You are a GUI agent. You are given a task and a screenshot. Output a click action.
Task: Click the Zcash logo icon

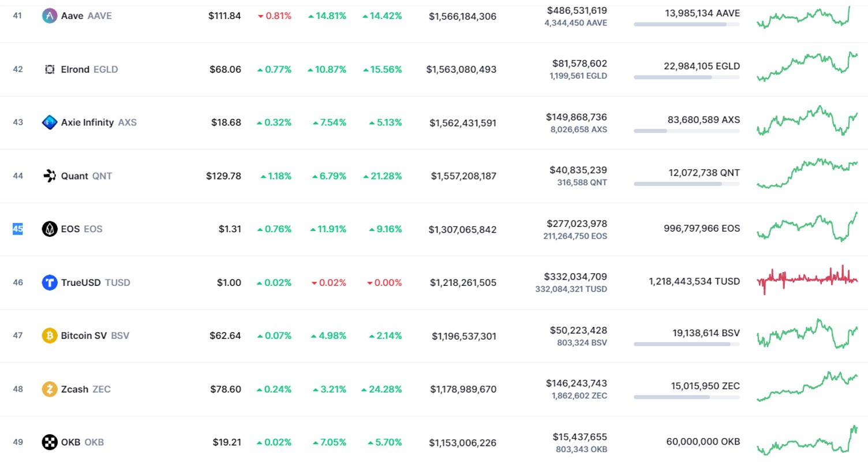click(50, 389)
